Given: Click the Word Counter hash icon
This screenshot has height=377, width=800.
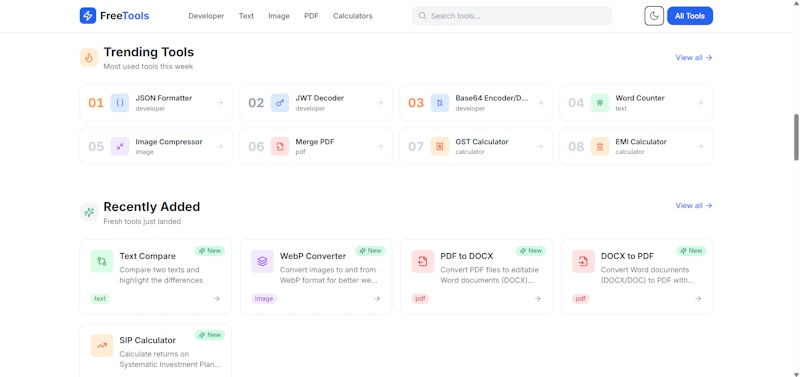Looking at the screenshot, I should tap(600, 103).
